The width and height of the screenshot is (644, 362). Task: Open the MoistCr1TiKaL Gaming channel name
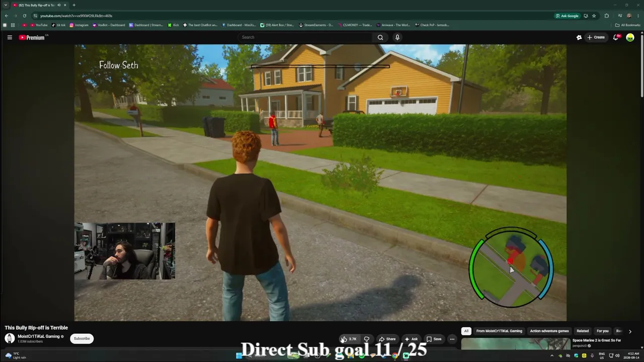pos(39,336)
